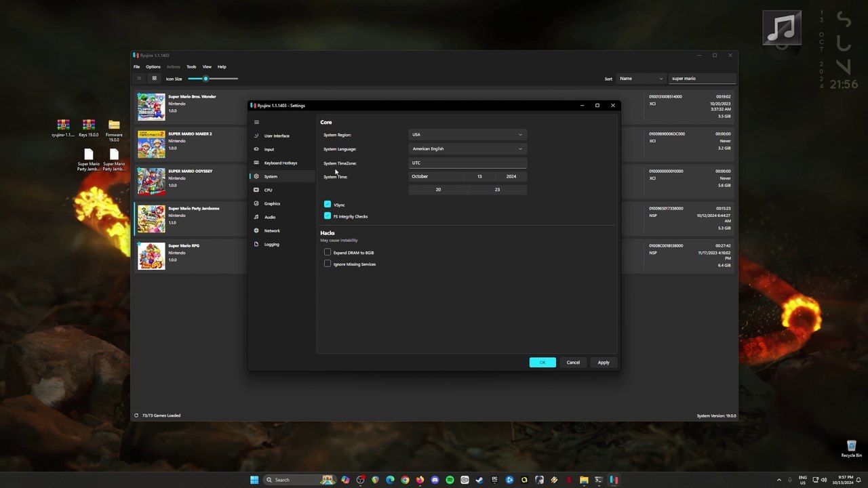Click the Apply button
The image size is (868, 488).
click(603, 363)
